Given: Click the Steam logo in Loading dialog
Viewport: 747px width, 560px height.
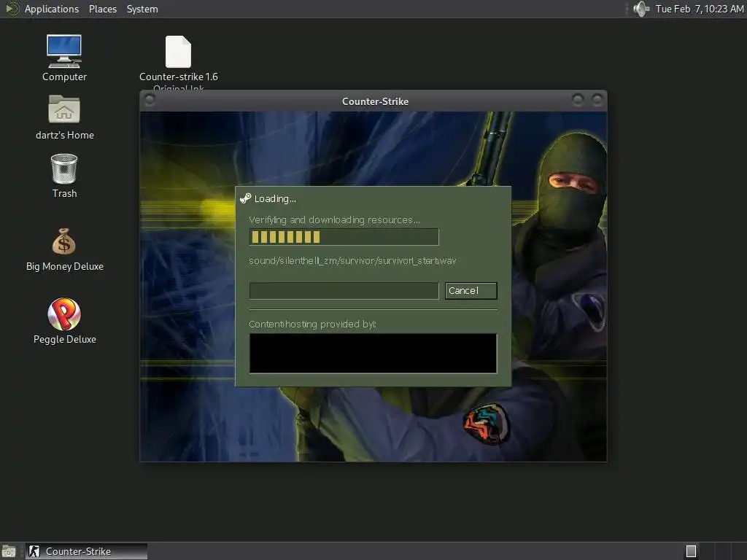Looking at the screenshot, I should point(245,198).
